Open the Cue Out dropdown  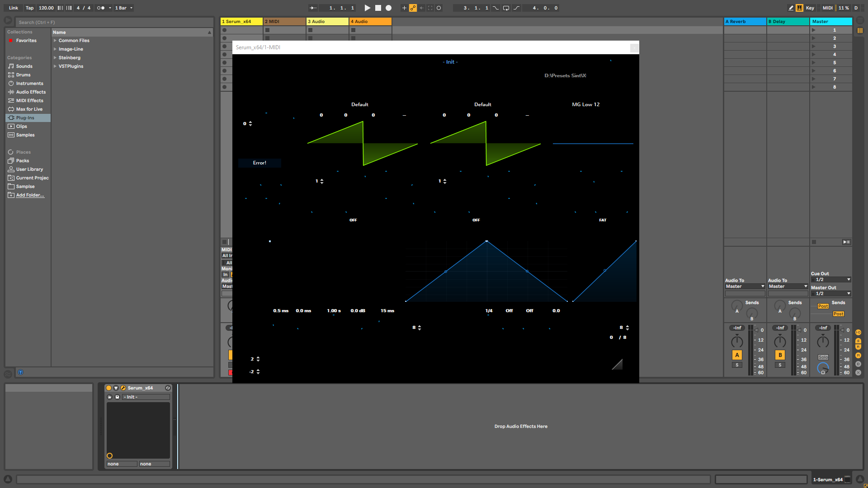[831, 280]
